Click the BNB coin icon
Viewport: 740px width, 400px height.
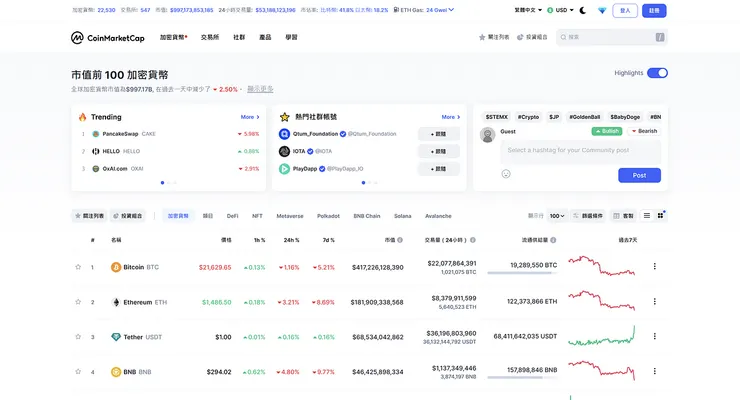point(116,372)
